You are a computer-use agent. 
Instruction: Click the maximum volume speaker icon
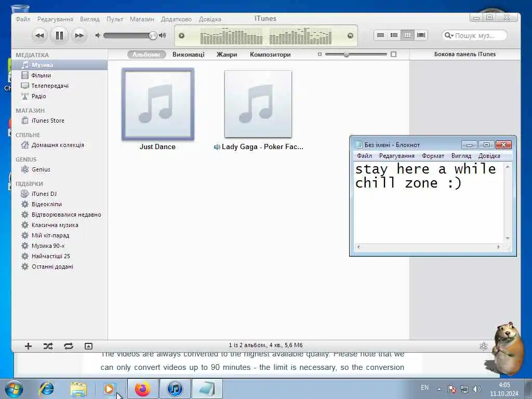click(163, 35)
